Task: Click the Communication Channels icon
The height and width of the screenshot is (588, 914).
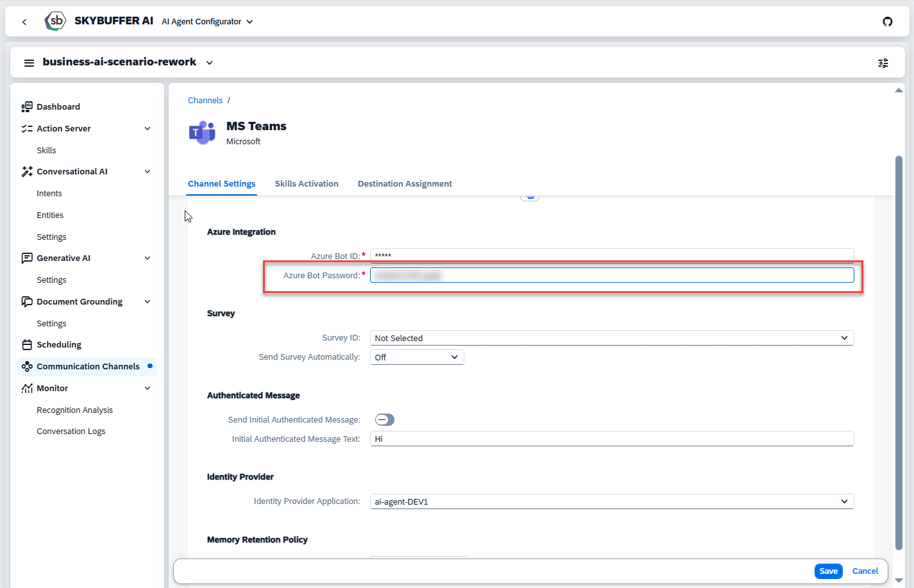Action: [27, 366]
